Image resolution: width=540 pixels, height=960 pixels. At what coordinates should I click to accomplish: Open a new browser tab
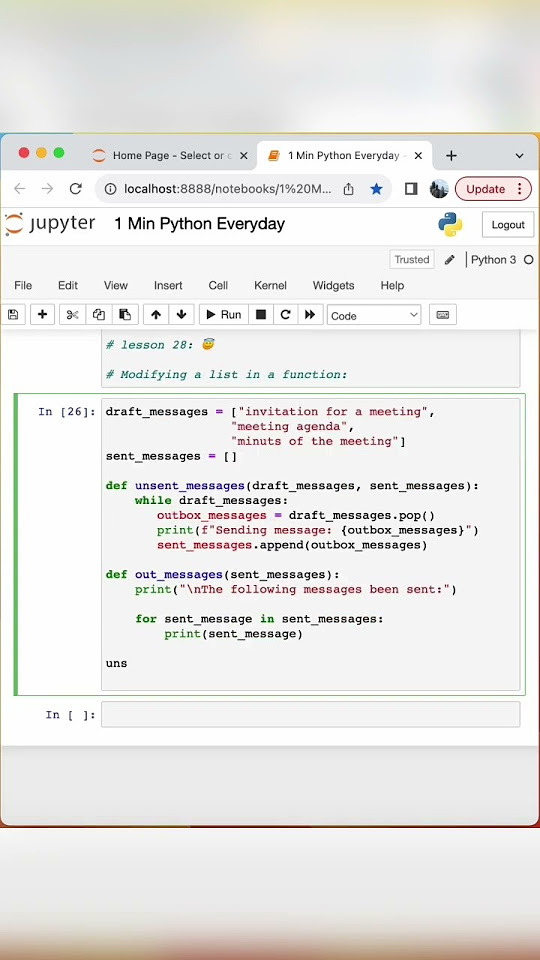coord(451,156)
